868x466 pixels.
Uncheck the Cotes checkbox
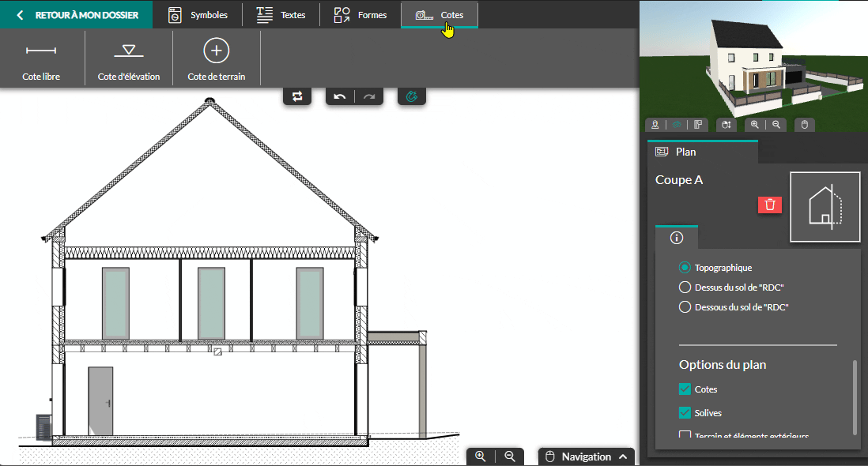click(x=685, y=389)
